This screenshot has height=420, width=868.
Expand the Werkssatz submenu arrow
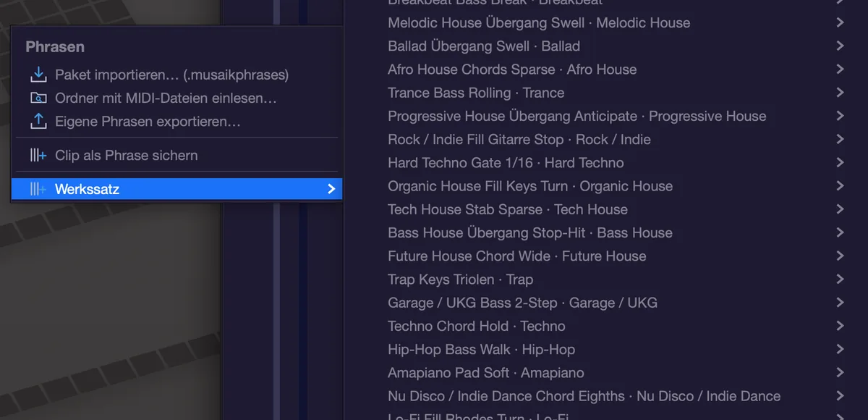coord(331,189)
